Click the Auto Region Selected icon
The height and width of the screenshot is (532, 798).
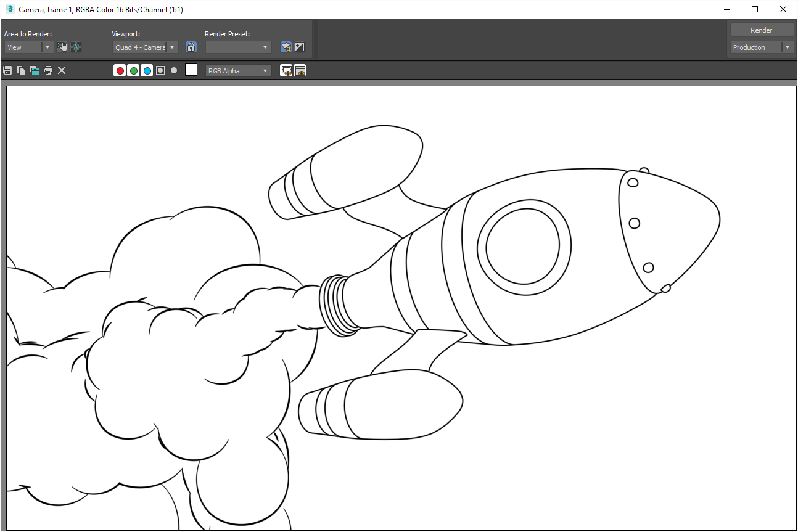coord(76,47)
